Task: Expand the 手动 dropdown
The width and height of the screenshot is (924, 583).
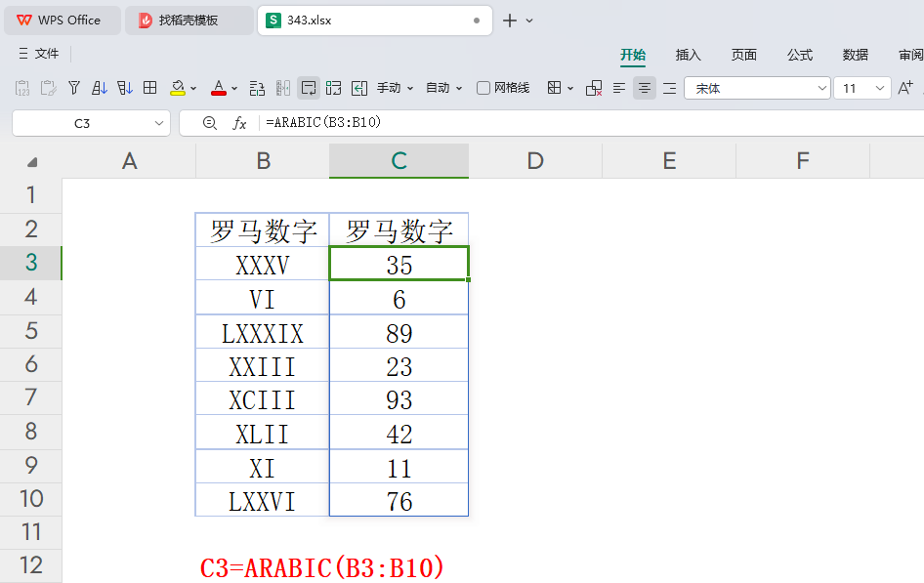Action: tap(410, 89)
